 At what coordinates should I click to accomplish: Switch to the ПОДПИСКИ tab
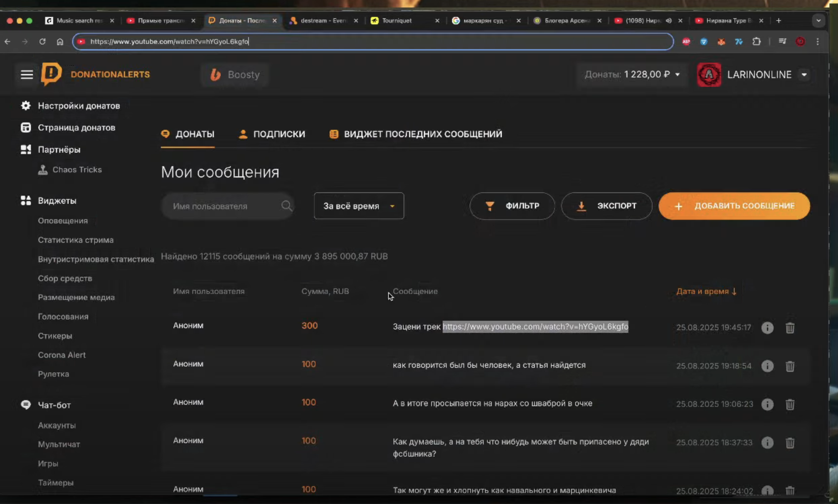coord(272,134)
